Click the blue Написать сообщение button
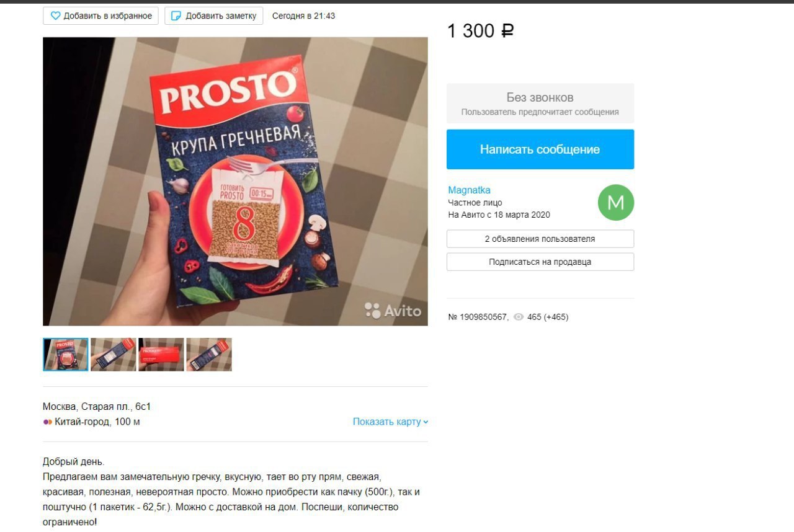This screenshot has width=794, height=532. tap(540, 149)
